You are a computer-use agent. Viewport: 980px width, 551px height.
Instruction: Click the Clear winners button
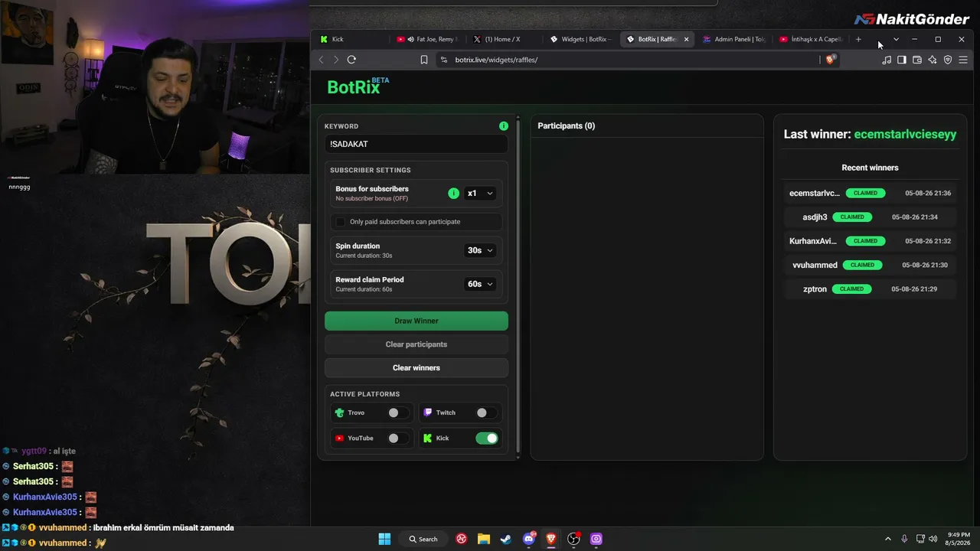click(x=416, y=368)
